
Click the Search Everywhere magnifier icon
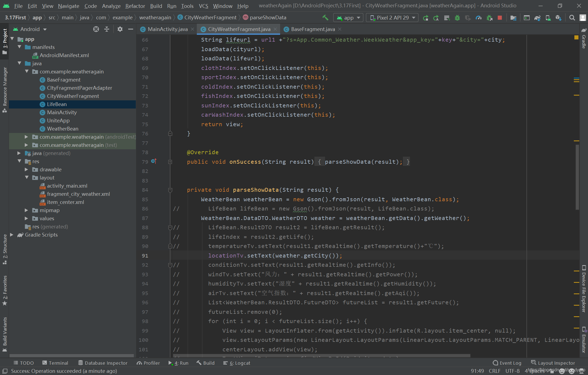click(x=572, y=18)
